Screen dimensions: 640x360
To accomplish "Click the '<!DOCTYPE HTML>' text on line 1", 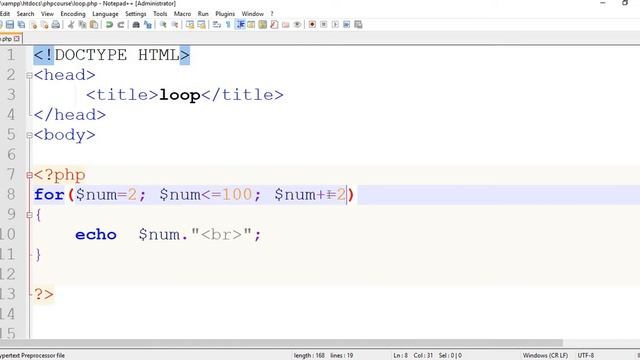I will (111, 55).
